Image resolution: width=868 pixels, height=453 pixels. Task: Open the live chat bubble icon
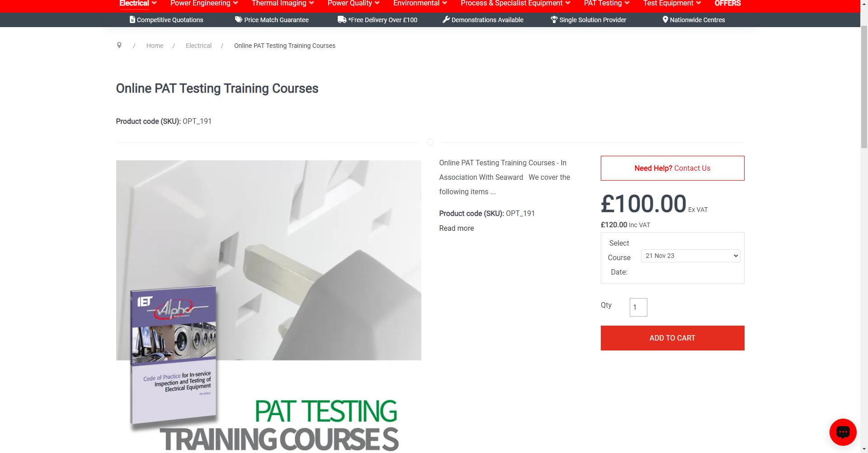843,432
